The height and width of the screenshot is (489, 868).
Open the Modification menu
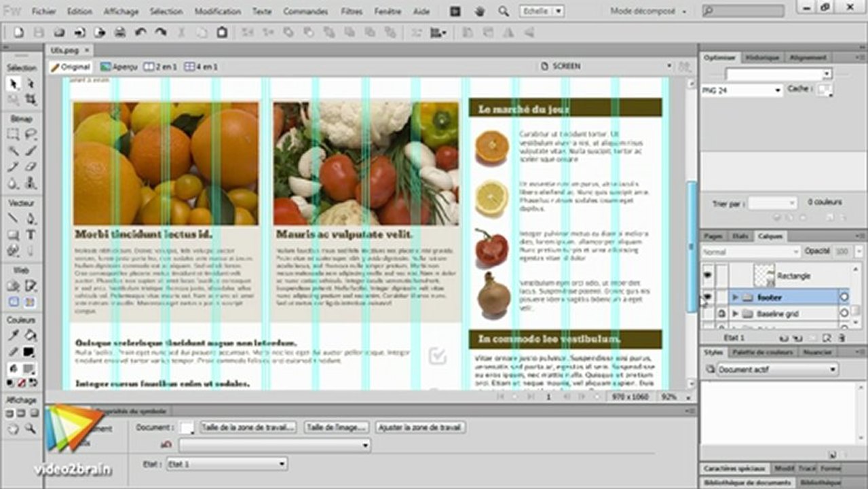tap(218, 12)
